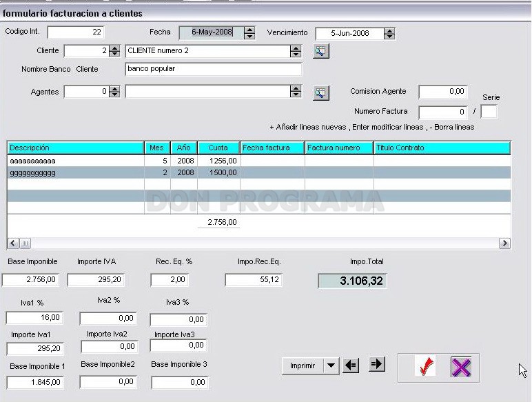Click the Cliente number spinner
The width and height of the screenshot is (532, 402).
click(x=114, y=51)
